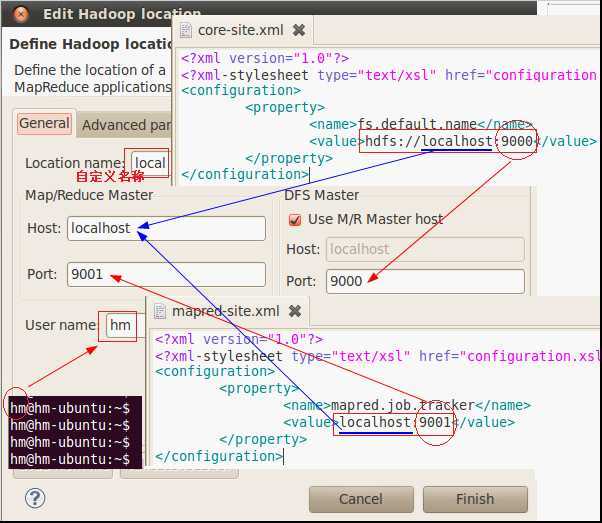602x523 pixels.
Task: Click the 'Define Hadoop location' heading
Action: coord(91,44)
